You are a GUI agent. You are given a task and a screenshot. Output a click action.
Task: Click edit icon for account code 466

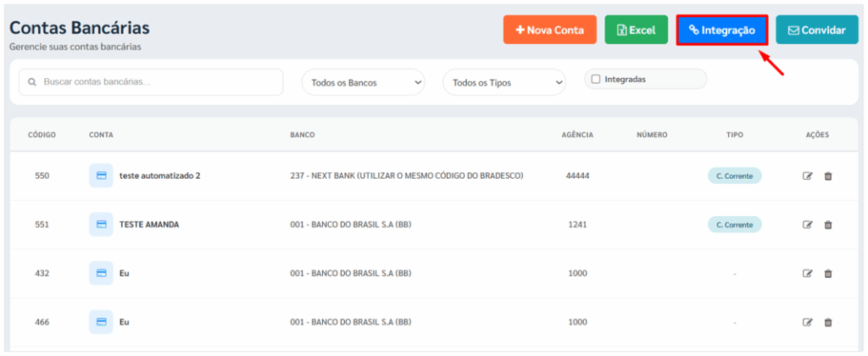(x=807, y=322)
